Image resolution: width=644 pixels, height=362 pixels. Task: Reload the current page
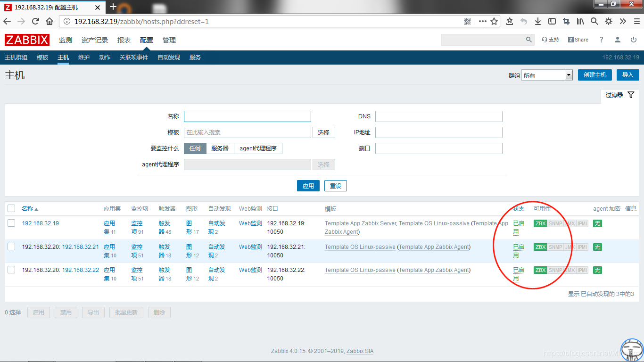tap(35, 21)
